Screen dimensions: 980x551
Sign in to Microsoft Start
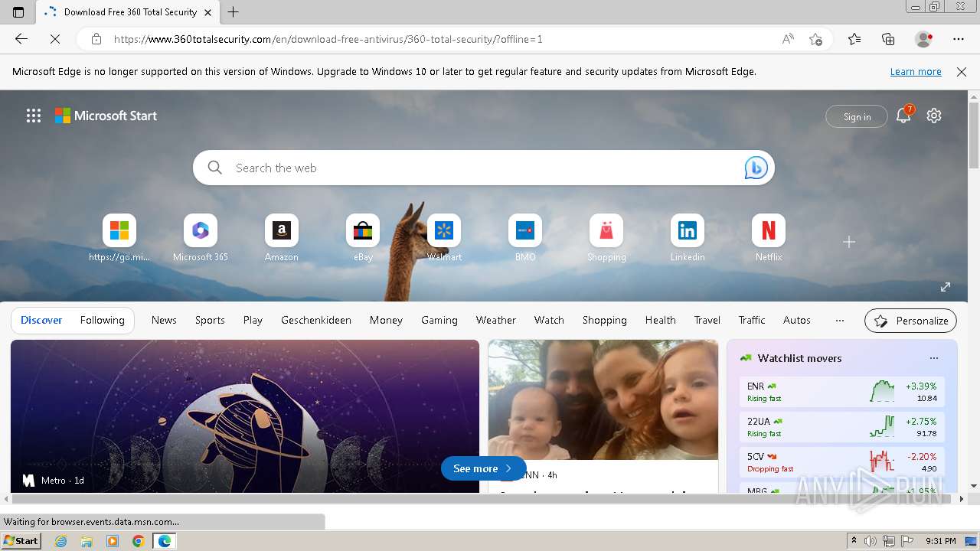click(857, 116)
